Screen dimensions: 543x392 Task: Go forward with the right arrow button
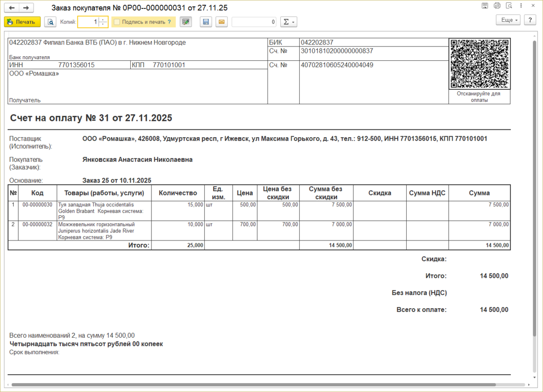[26, 8]
